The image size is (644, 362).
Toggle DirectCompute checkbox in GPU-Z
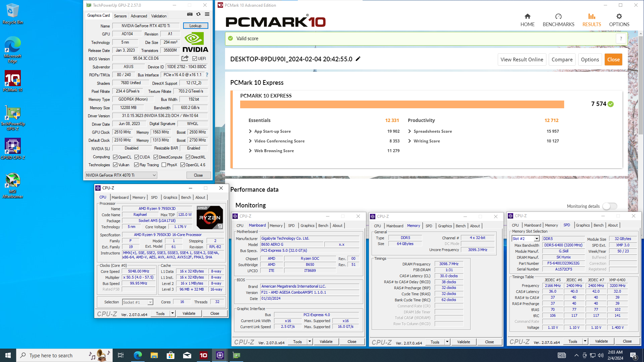(x=156, y=157)
